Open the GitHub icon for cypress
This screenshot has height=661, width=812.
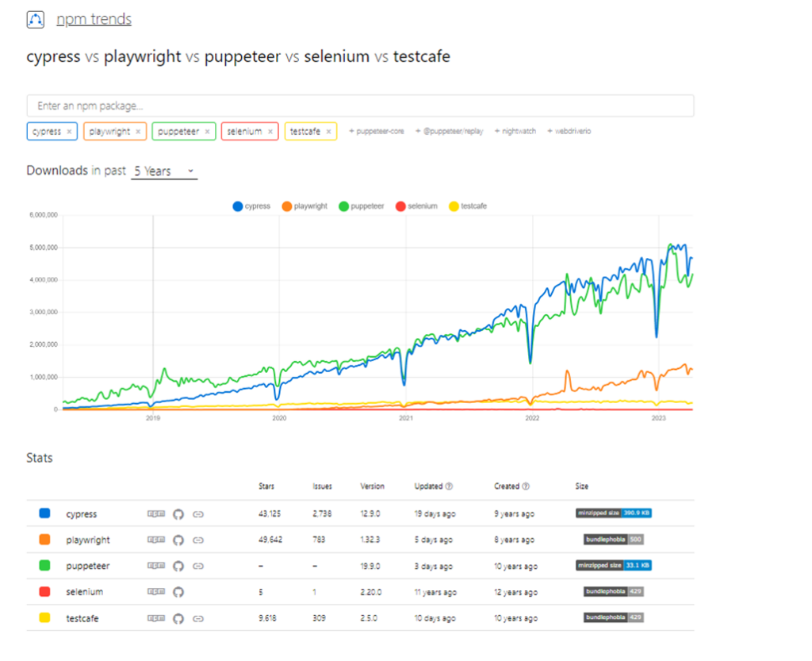tap(178, 514)
